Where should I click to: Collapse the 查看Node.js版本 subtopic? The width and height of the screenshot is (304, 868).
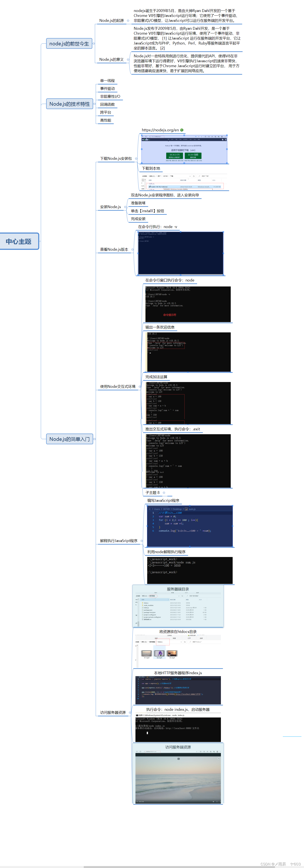[x=132, y=250]
